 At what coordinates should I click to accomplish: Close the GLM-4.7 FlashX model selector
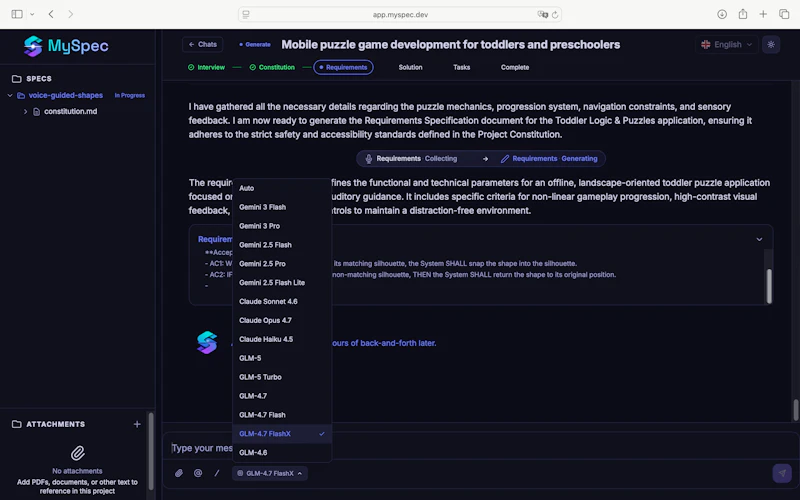[269, 473]
